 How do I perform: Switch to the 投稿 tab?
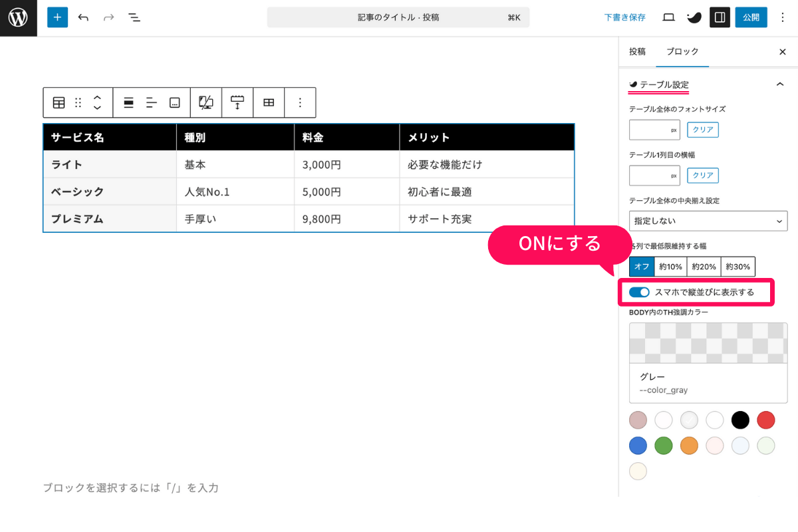(x=636, y=51)
